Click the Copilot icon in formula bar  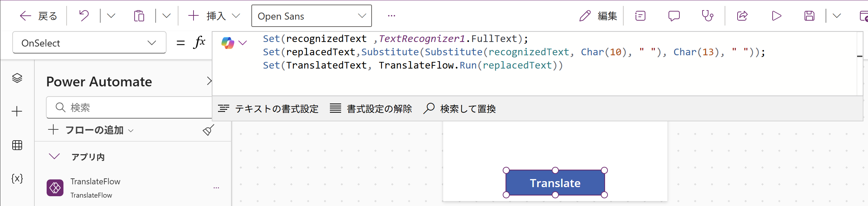coord(228,43)
